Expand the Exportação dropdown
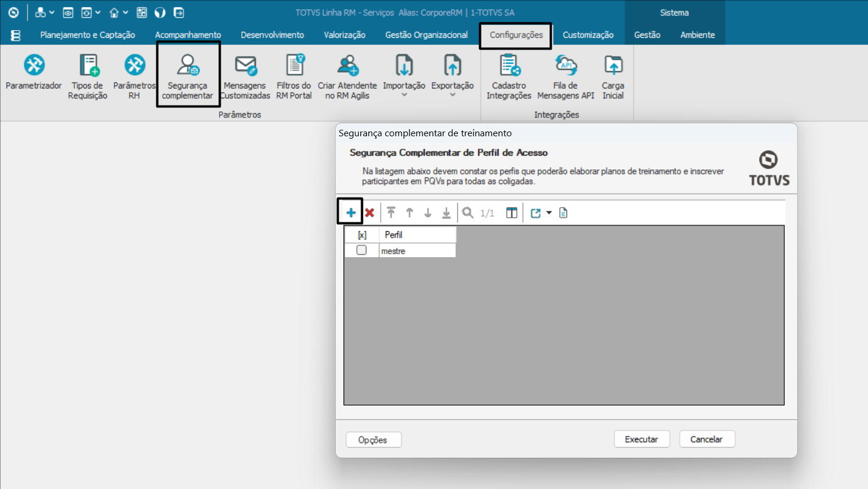 tap(453, 94)
